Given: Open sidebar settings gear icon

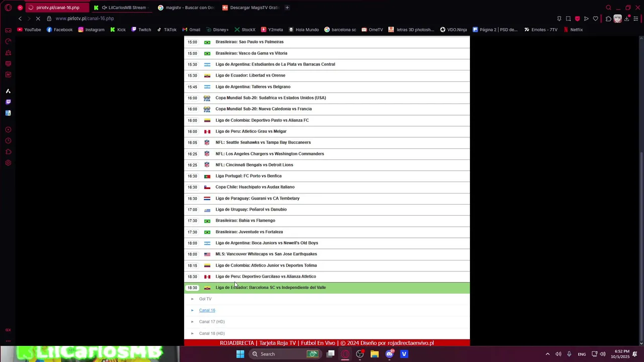Looking at the screenshot, I should (8, 163).
